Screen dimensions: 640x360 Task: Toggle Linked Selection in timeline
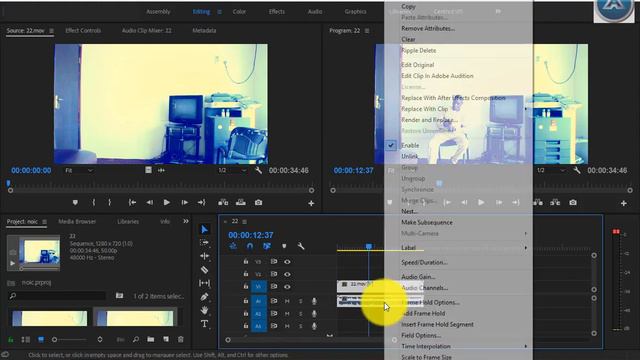tap(267, 246)
